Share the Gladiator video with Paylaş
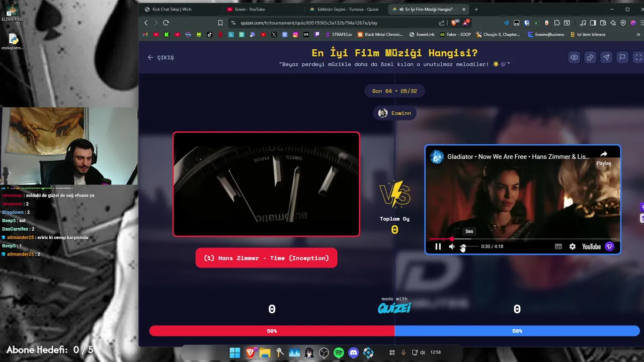The image size is (644, 362). click(603, 158)
